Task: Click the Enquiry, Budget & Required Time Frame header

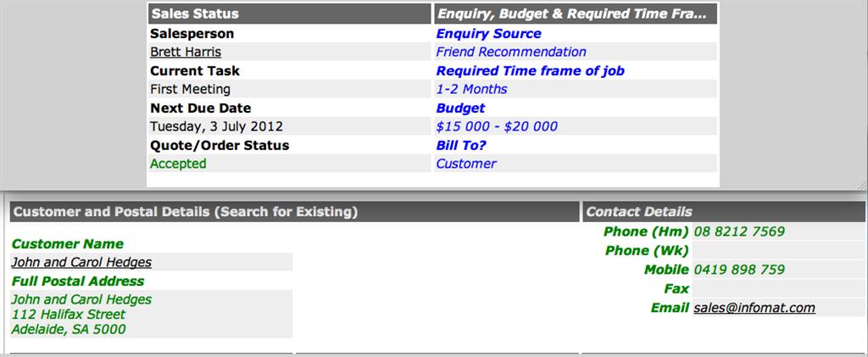Action: click(576, 14)
